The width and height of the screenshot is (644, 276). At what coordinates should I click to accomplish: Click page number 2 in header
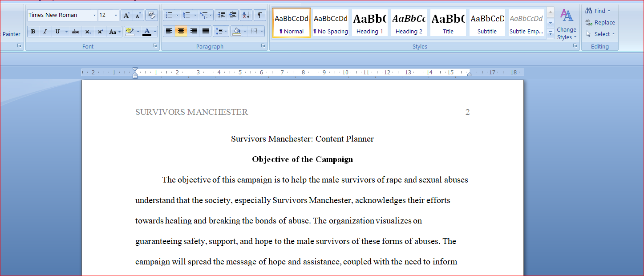(x=468, y=112)
